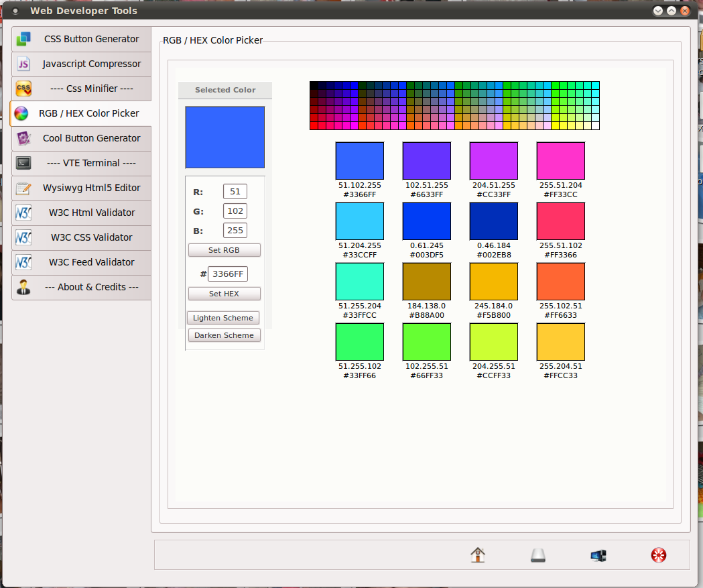Click the HEX value input field
703x588 pixels.
[228, 274]
